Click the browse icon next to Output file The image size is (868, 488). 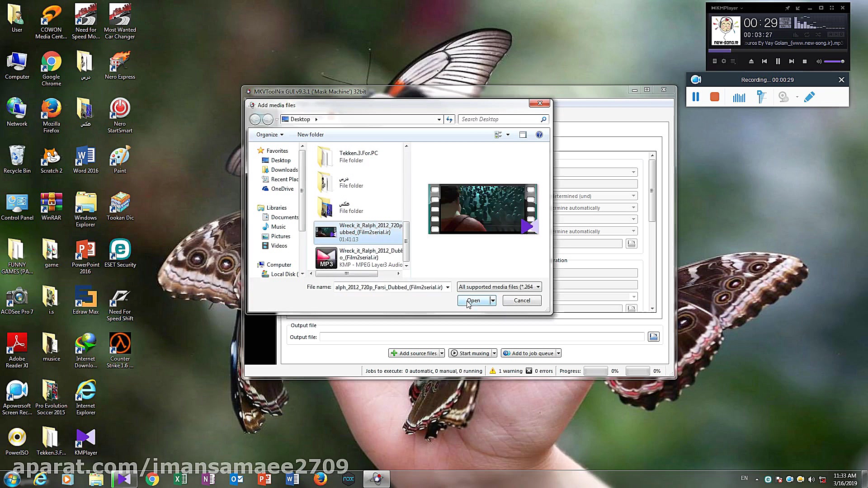click(x=654, y=337)
